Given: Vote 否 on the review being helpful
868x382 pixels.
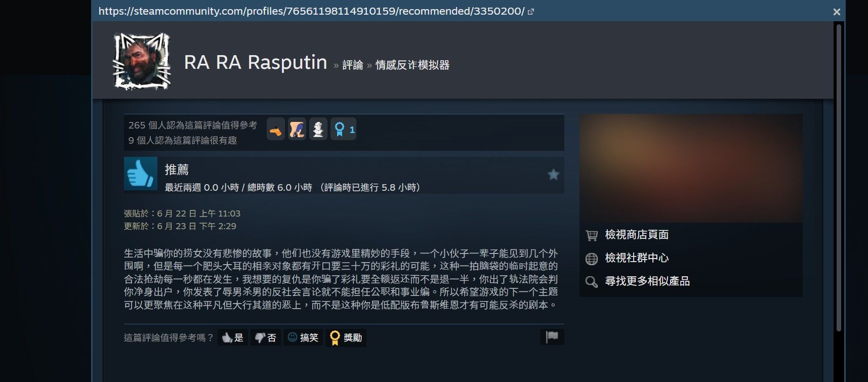Looking at the screenshot, I should pos(266,337).
